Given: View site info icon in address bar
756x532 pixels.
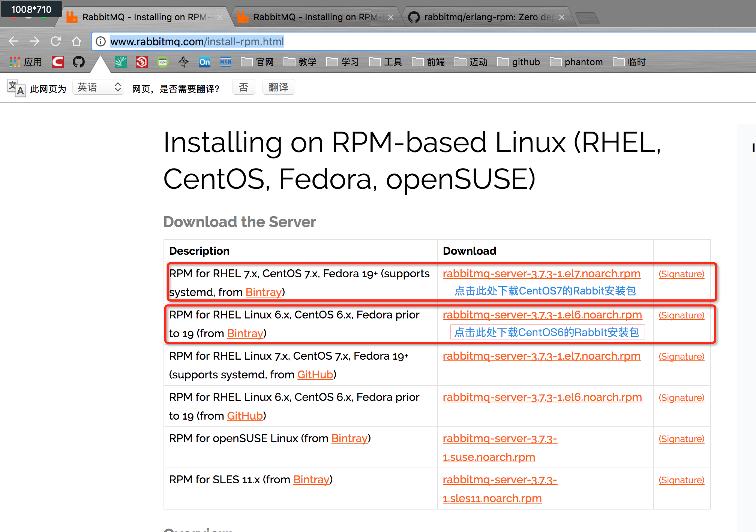Looking at the screenshot, I should point(100,41).
